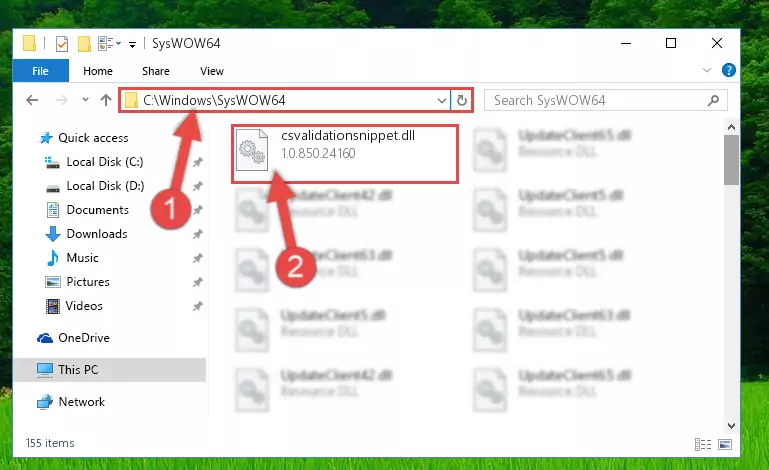Screen dimensions: 769x470
Task: Click the OneDrive cloud icon
Action: point(45,338)
